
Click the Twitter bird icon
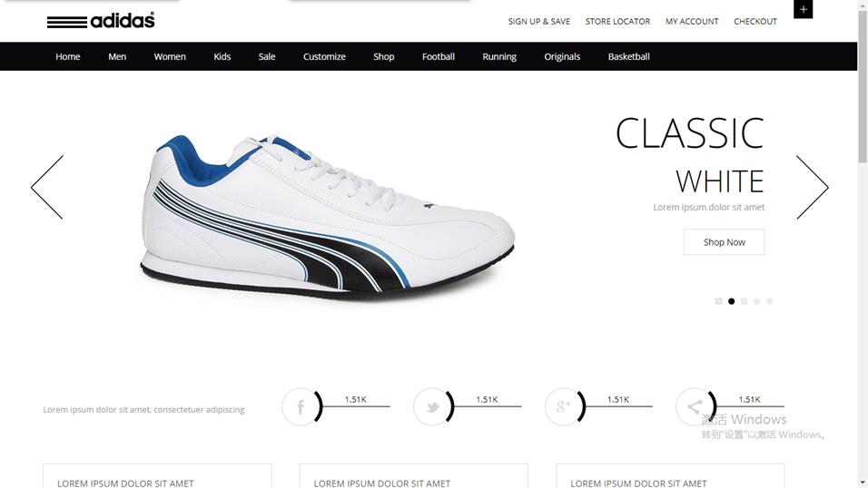click(x=432, y=406)
